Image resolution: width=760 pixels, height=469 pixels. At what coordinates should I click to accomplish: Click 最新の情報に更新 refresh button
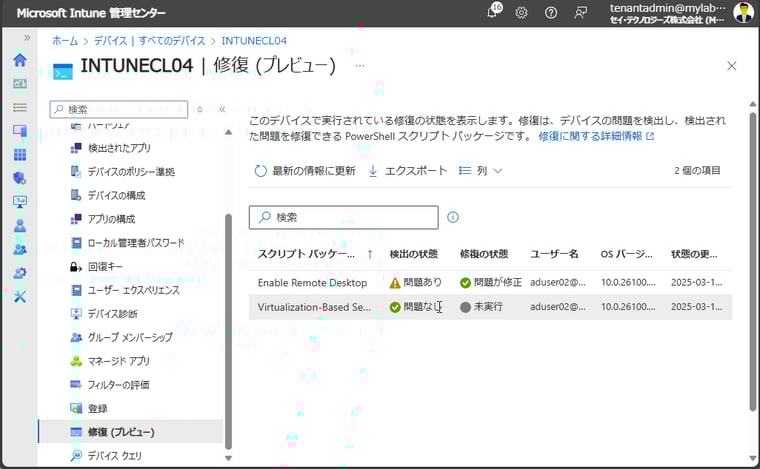coord(305,171)
